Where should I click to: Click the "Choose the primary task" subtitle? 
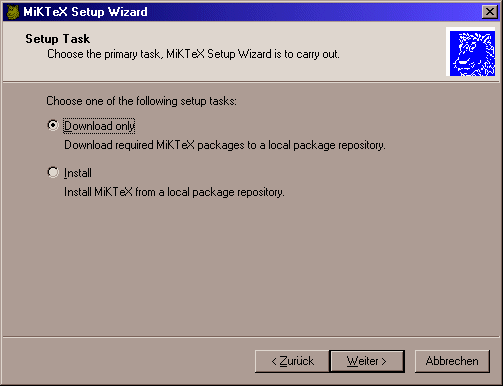point(193,54)
